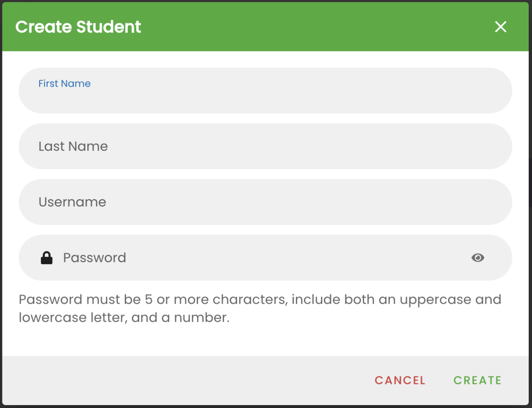Click the Last Name placeholder text
The width and height of the screenshot is (532, 408).
pos(73,146)
